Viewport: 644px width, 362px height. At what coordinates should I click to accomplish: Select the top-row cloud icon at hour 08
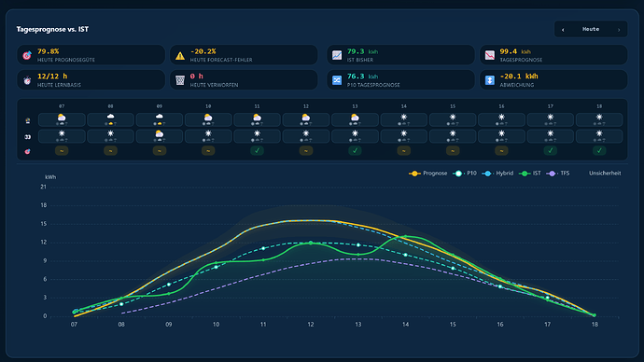pyautogui.click(x=110, y=117)
